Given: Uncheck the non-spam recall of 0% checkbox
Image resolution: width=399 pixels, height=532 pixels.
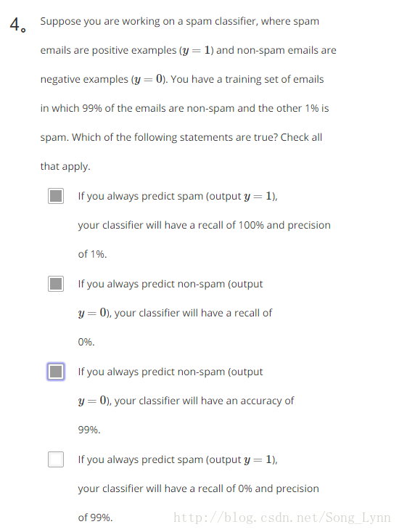Looking at the screenshot, I should (x=56, y=284).
